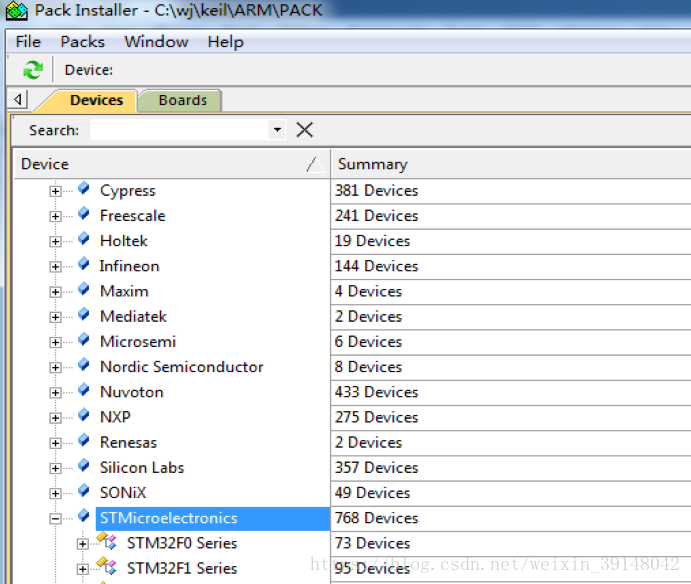Open the Packs menu
This screenshot has height=584, width=691.
click(x=82, y=42)
